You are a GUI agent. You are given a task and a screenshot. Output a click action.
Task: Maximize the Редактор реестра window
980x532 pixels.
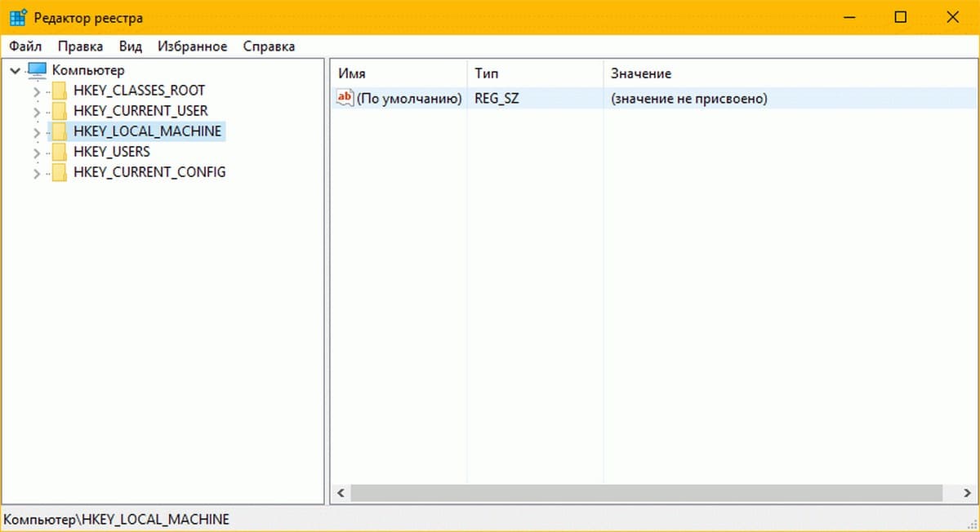(x=901, y=17)
